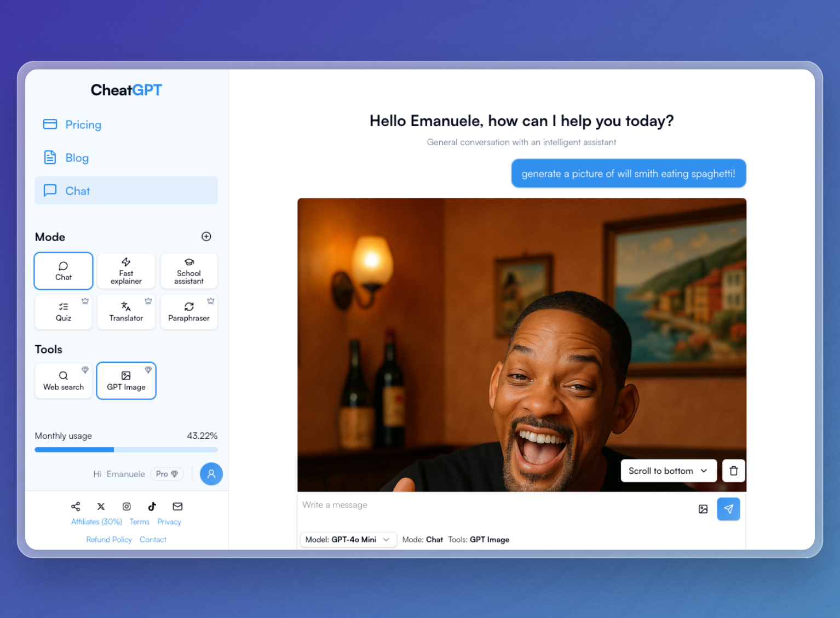Click the crown badge on Translator

pos(148,301)
